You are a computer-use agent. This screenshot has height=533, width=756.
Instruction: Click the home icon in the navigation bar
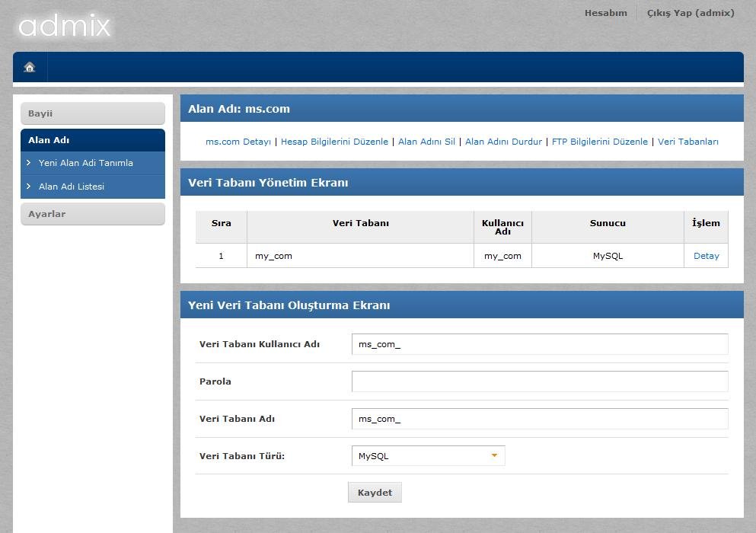pos(29,66)
